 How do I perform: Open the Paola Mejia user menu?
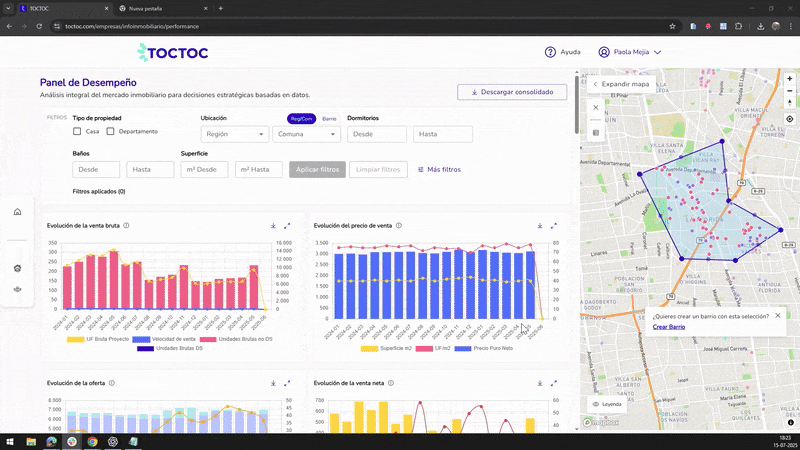630,52
